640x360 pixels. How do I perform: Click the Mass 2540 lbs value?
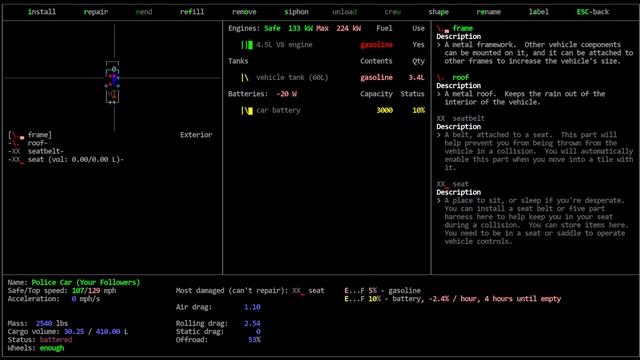pos(52,323)
